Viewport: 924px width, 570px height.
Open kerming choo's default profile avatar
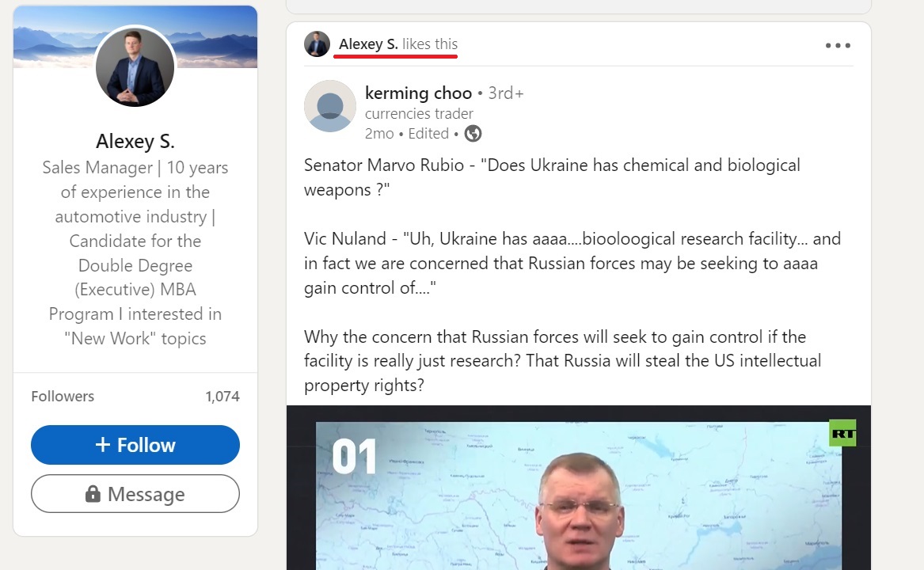point(330,106)
